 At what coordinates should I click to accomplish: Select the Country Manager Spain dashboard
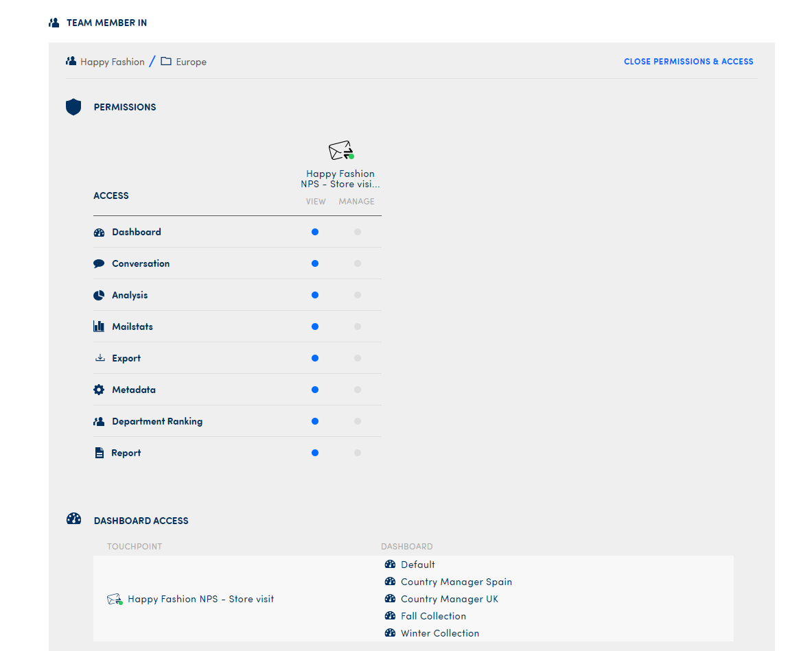pyautogui.click(x=456, y=582)
